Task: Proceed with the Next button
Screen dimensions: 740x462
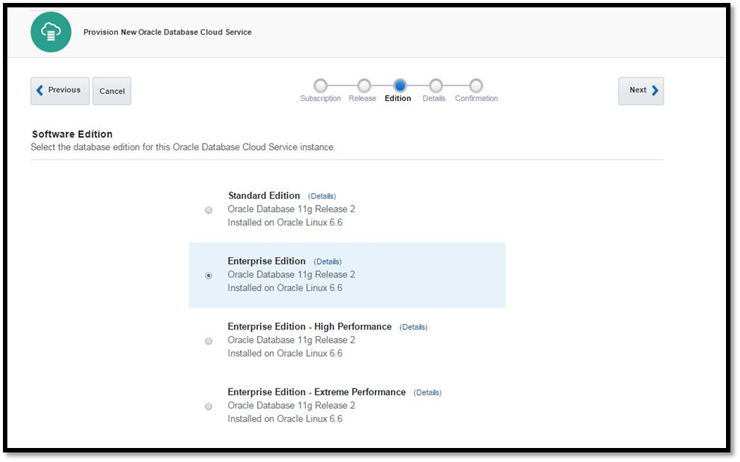Action: point(641,91)
